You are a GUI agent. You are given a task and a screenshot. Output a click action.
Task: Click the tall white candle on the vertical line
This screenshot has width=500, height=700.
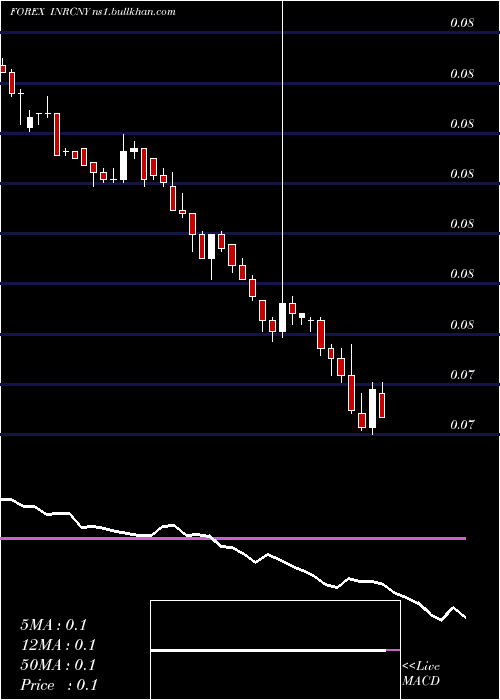[x=282, y=317]
